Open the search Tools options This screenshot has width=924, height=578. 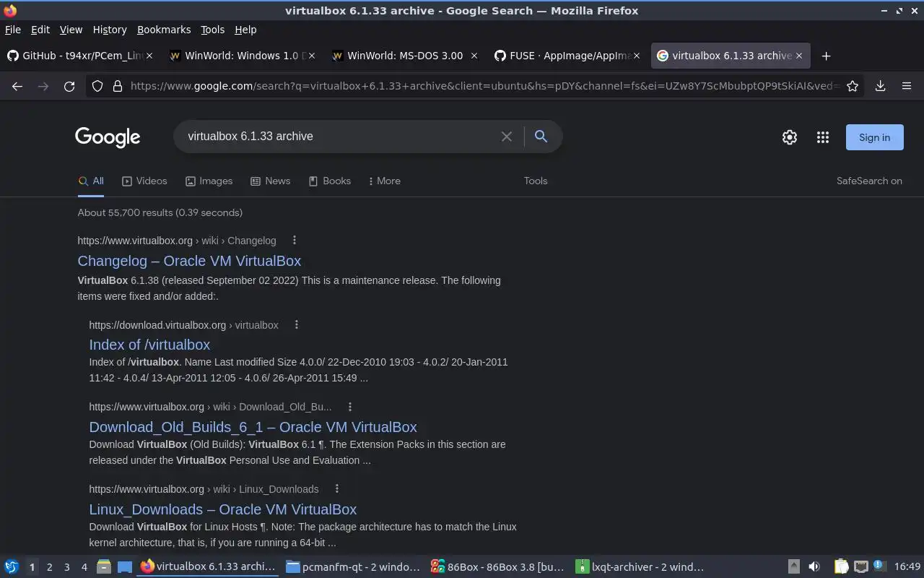(x=536, y=181)
